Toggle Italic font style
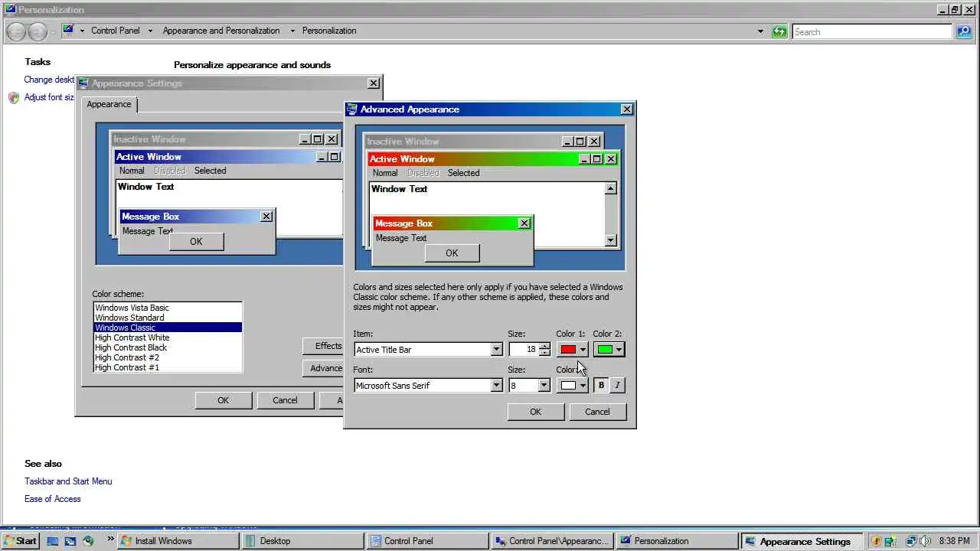980x551 pixels. click(617, 385)
